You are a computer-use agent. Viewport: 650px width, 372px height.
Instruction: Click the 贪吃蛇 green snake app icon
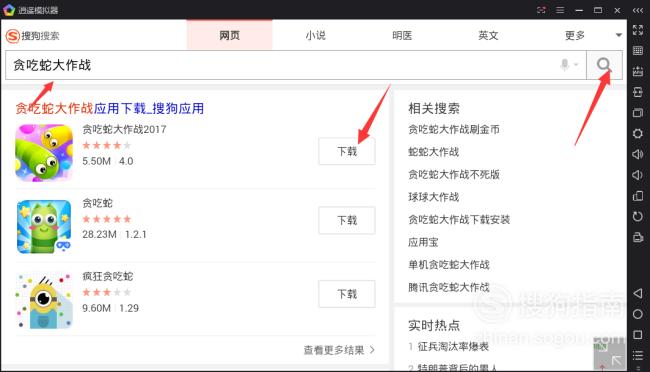click(x=44, y=226)
